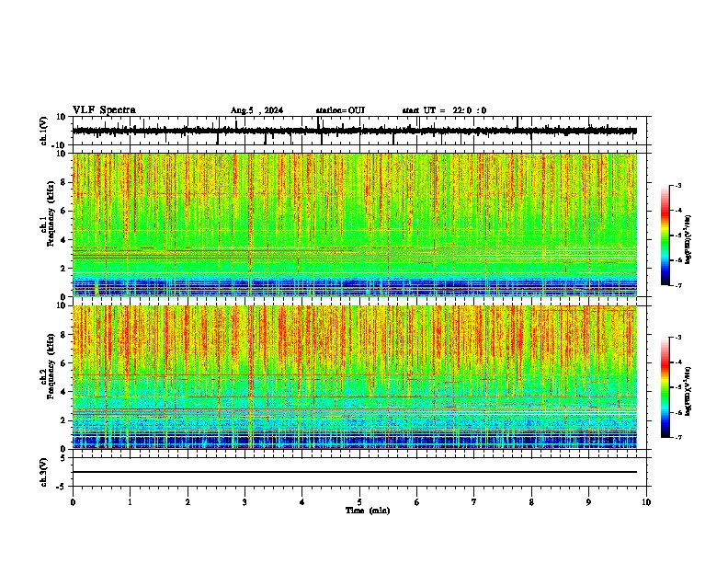This screenshot has height=563, width=728.
Task: Click the "VLF Spectra" plot title
Action: pyautogui.click(x=104, y=110)
